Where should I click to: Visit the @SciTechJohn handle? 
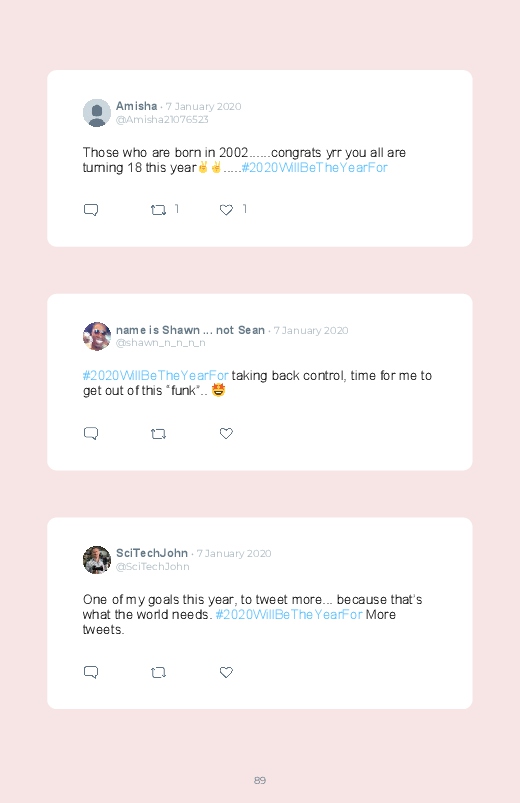click(x=153, y=566)
